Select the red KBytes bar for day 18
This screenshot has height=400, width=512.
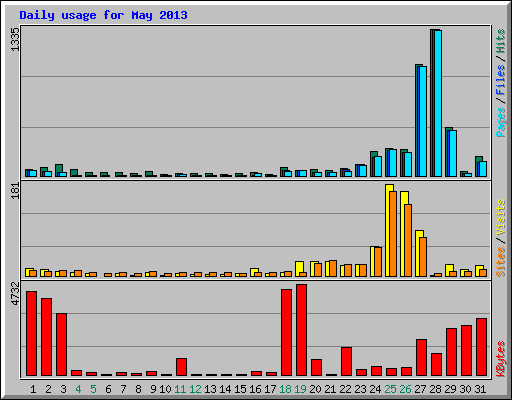click(286, 332)
